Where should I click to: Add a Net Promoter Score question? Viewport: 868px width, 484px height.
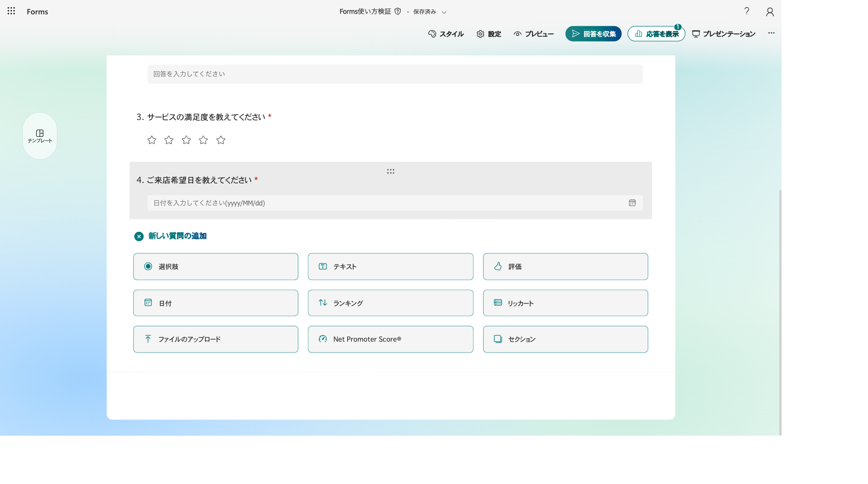click(391, 339)
